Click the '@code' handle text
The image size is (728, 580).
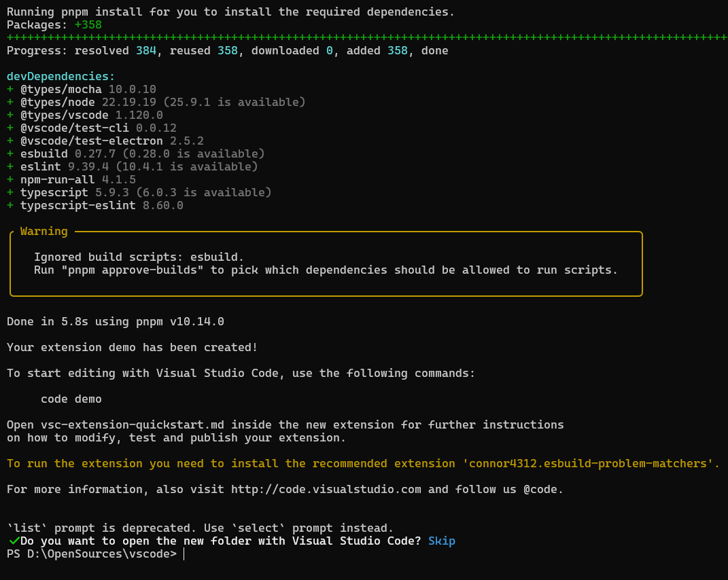pos(540,490)
